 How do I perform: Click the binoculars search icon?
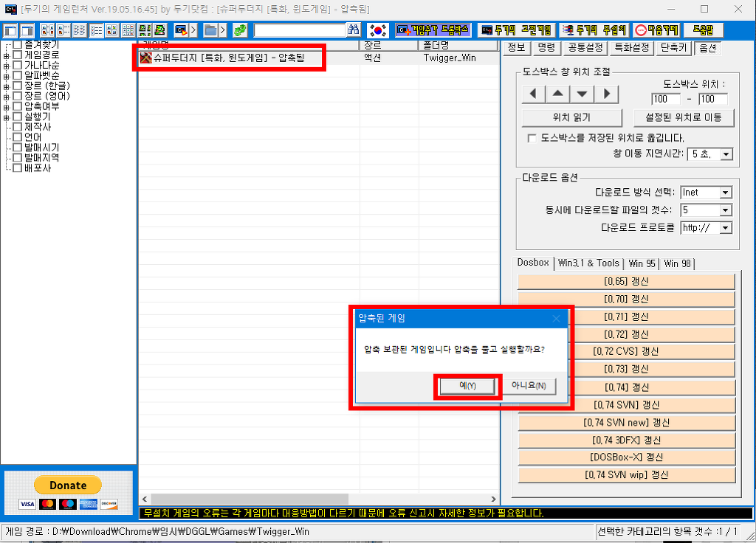[x=354, y=30]
